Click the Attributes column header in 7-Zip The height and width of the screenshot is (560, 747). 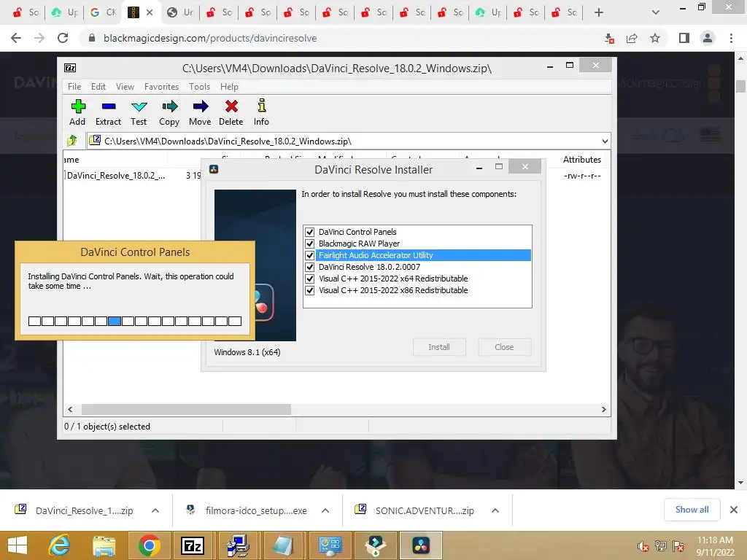[581, 160]
